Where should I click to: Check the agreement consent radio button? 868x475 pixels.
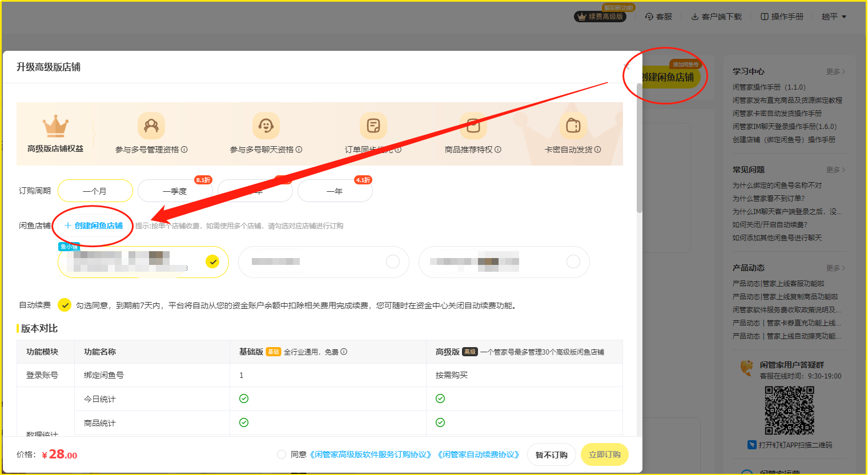(282, 454)
